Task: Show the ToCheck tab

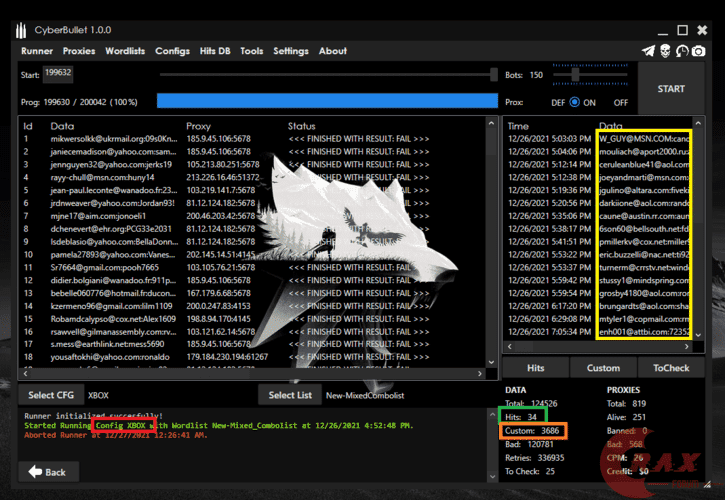Action: [671, 368]
